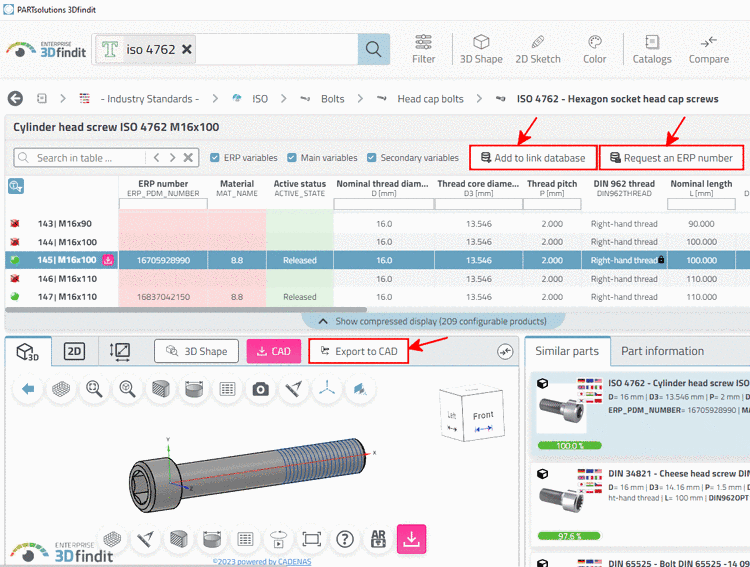This screenshot has height=567, width=750.
Task: Click the collapse panel round icon
Action: [x=505, y=352]
